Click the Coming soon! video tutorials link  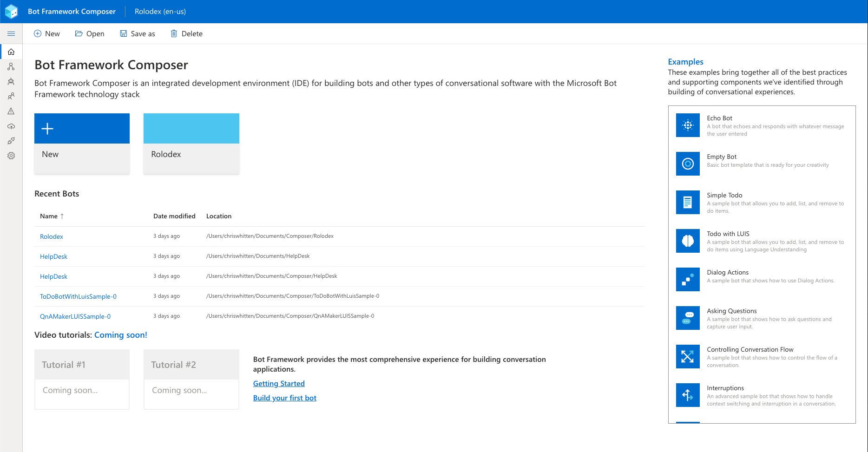pos(121,335)
